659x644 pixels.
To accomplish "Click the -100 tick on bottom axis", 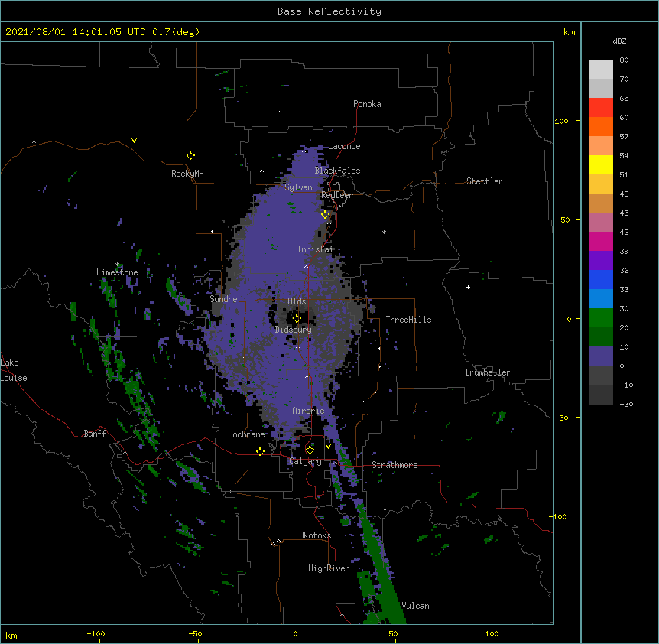I will pos(96,633).
